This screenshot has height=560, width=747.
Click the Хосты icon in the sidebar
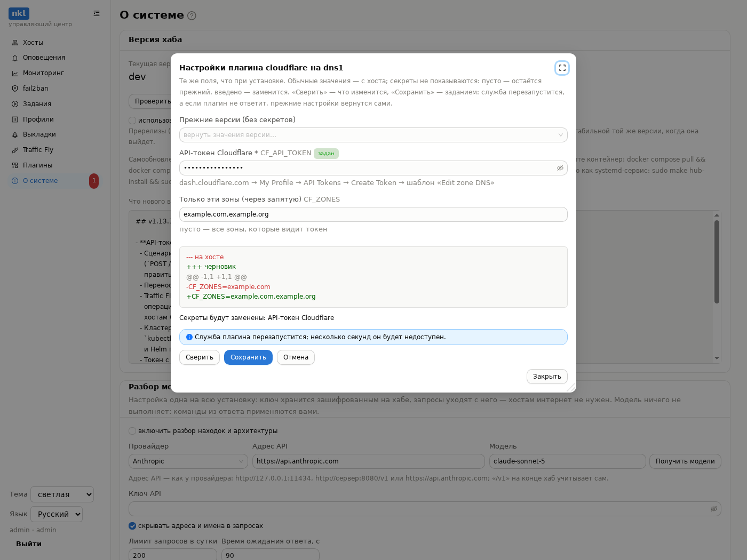tap(15, 43)
